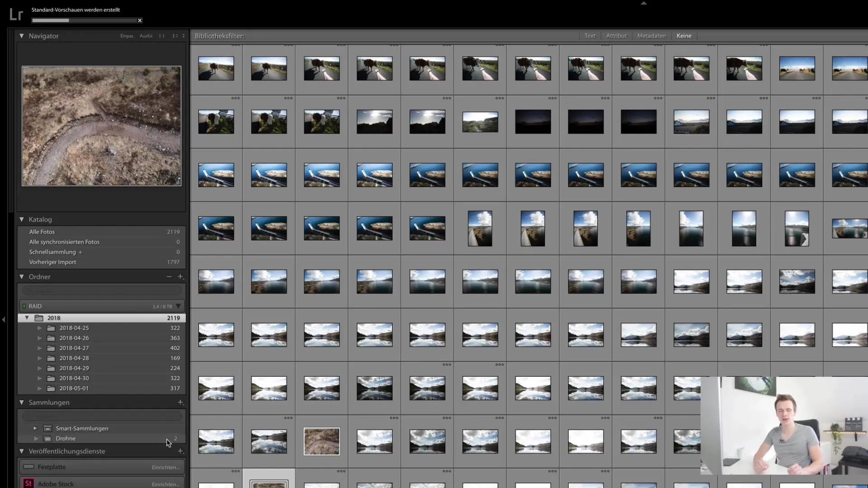
Task: Select the aerial mud photo thumbnail
Action: click(321, 441)
